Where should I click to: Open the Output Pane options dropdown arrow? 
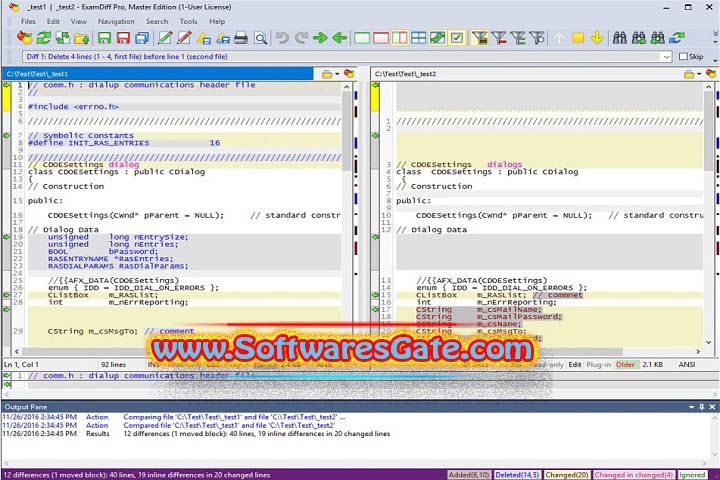(x=692, y=407)
